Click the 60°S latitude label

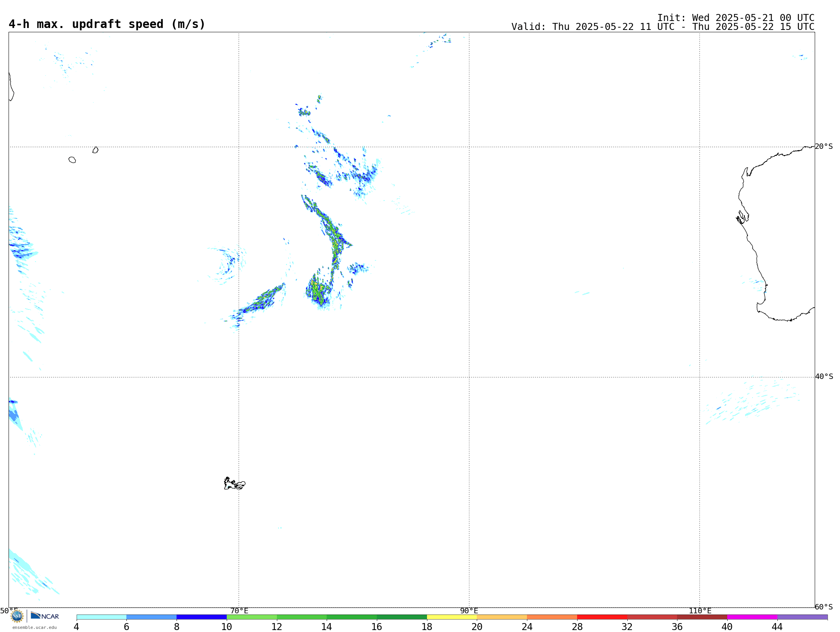[x=824, y=607]
